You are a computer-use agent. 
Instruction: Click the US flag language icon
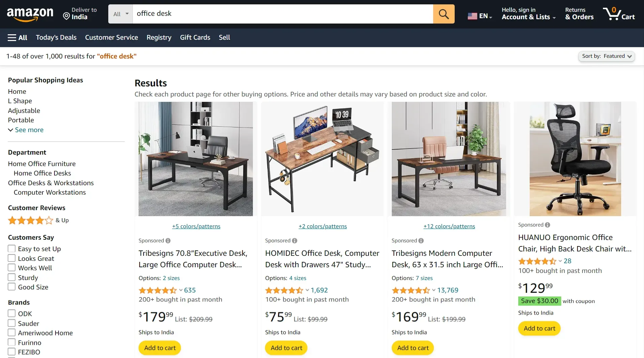tap(472, 16)
